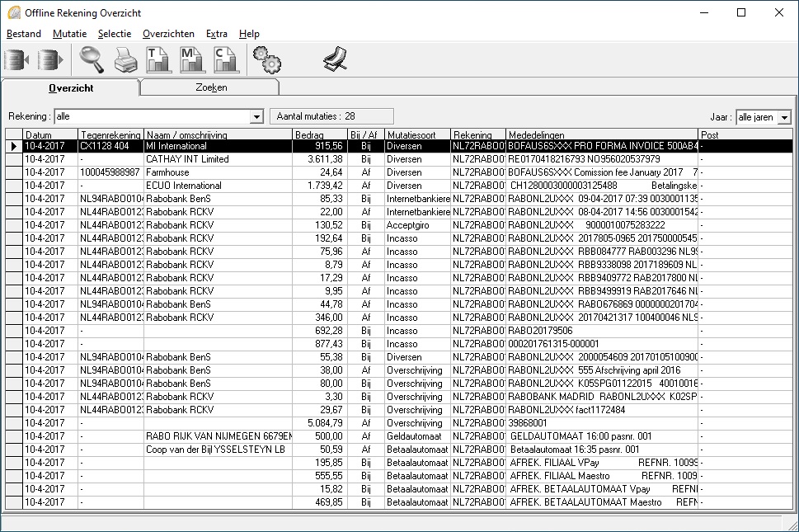This screenshot has width=799, height=532.
Task: Click the database import icon
Action: click(x=16, y=59)
